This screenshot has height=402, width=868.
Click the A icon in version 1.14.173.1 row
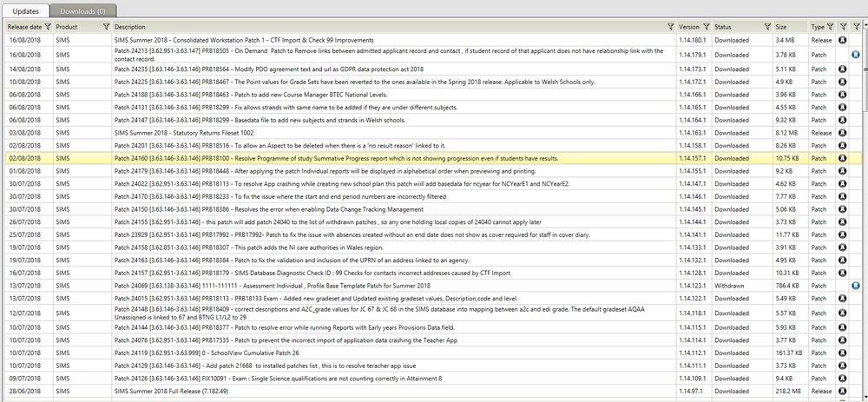[843, 69]
